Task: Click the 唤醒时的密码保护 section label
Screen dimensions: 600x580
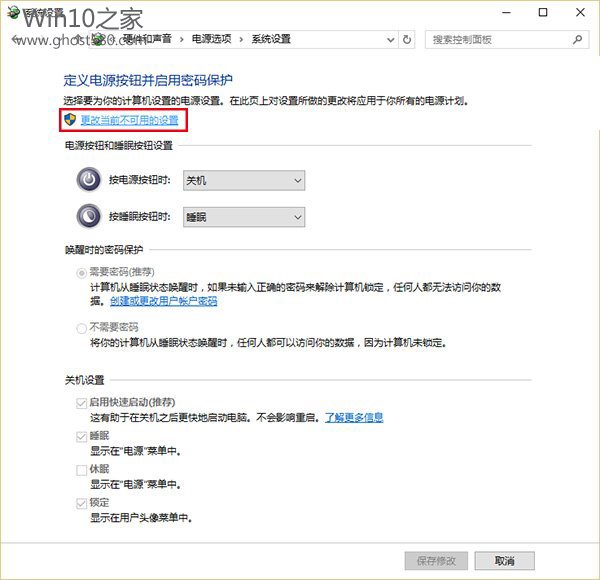Action: click(104, 250)
